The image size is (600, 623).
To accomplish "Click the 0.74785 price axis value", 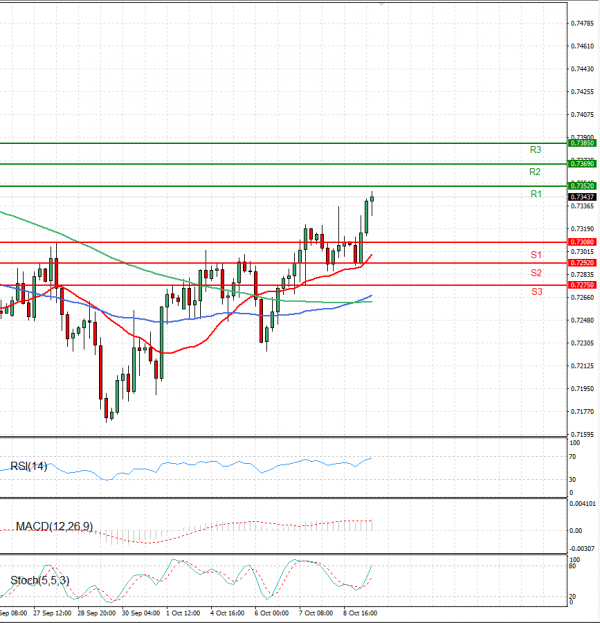I will 582,23.
